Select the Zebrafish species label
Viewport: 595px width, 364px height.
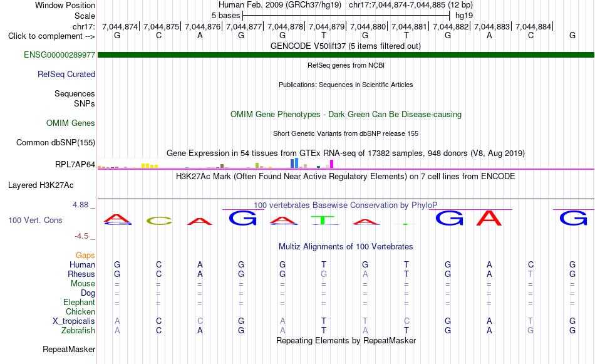click(78, 330)
